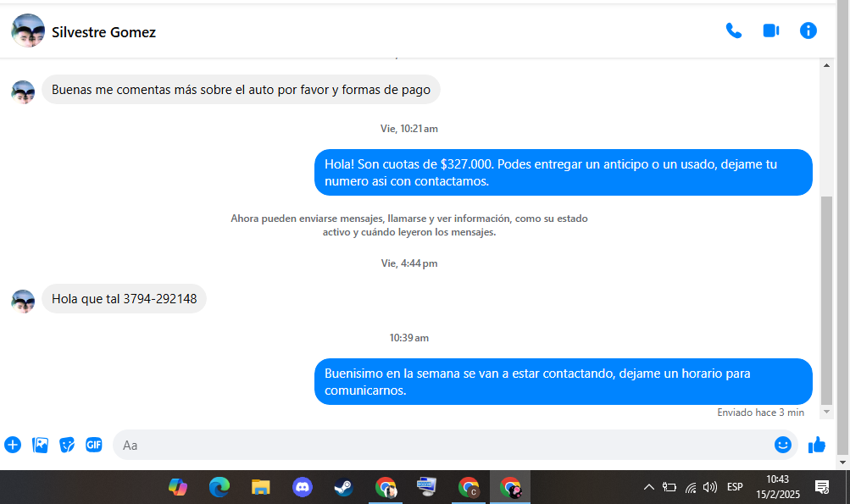850x504 pixels.
Task: Open Discord from the taskbar
Action: pos(302,487)
